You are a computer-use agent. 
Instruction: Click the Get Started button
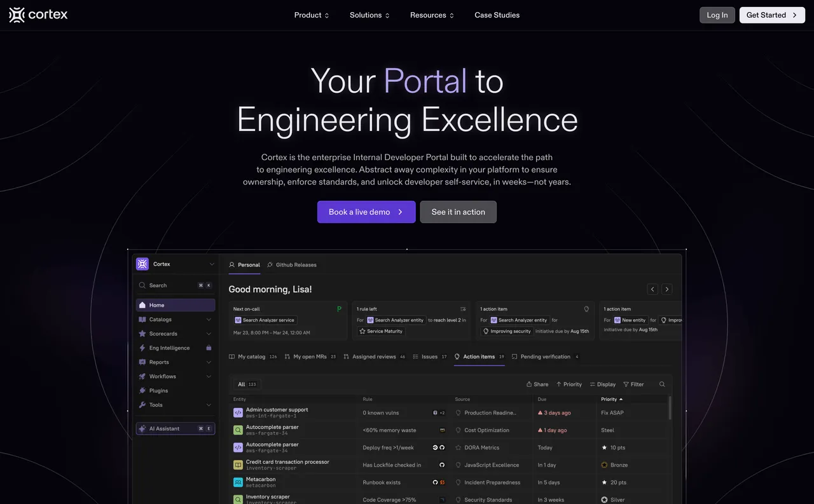[772, 15]
